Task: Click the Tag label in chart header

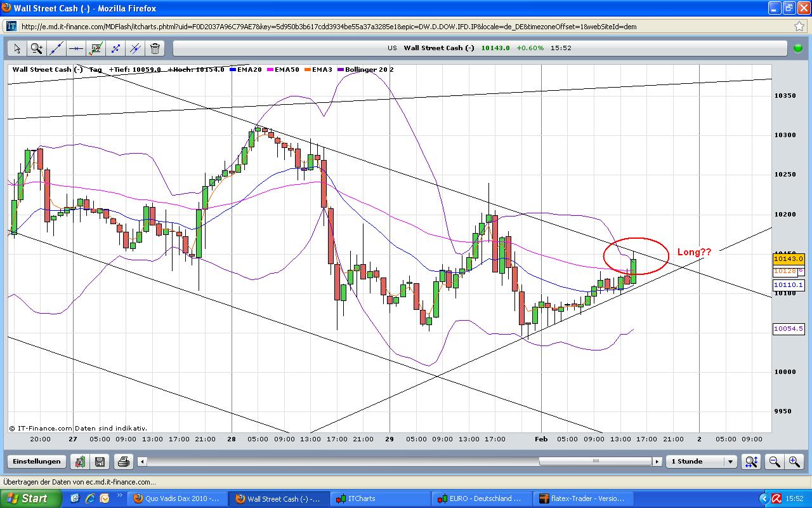Action: point(95,69)
